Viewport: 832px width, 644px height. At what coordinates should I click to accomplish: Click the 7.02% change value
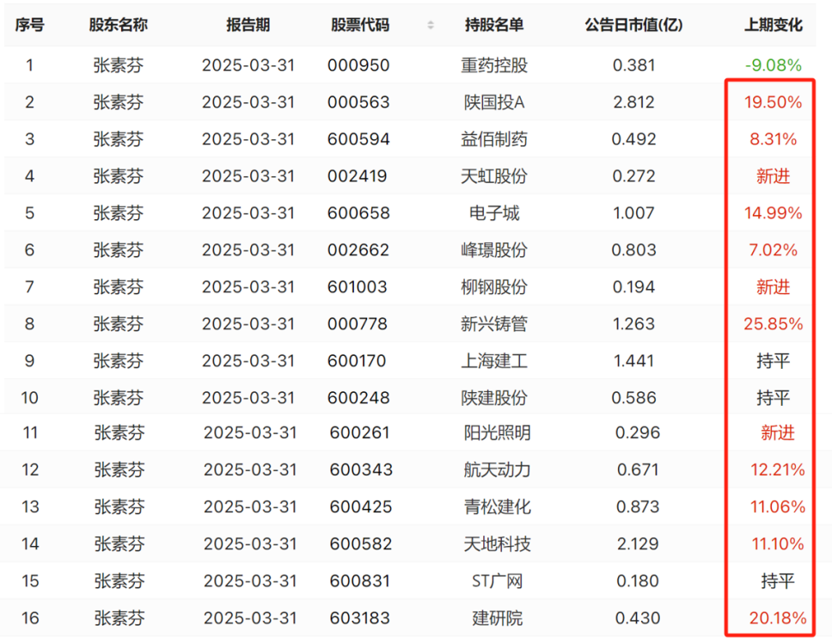(x=773, y=249)
